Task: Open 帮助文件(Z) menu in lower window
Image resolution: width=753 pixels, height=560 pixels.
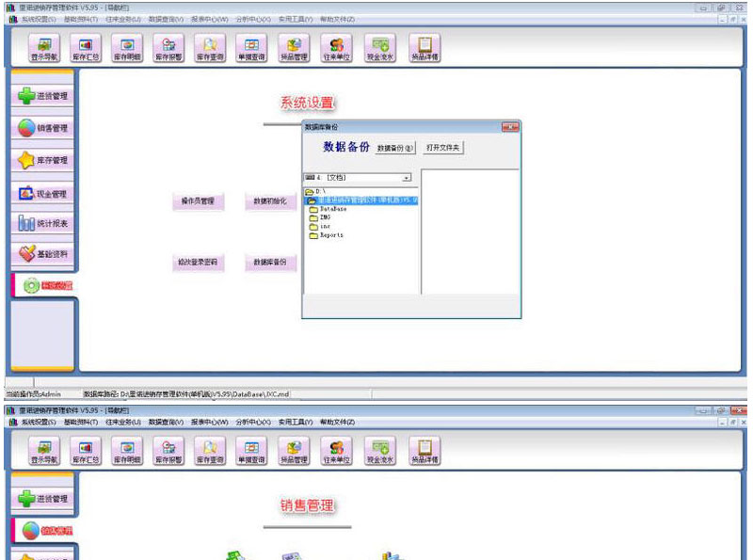Action: click(x=337, y=423)
